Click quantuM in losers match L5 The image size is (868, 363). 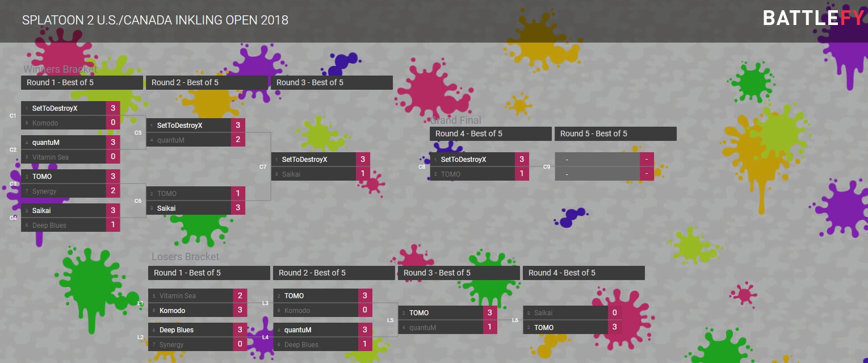(440, 327)
